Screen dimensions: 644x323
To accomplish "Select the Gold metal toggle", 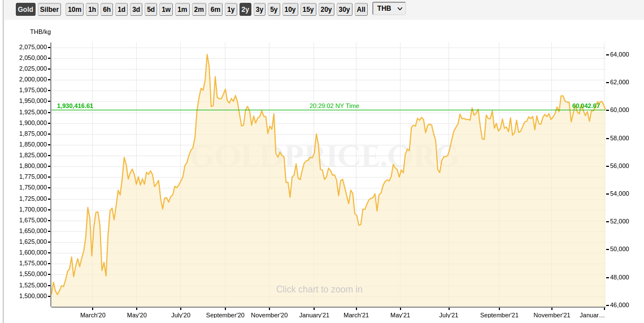I will tap(25, 9).
